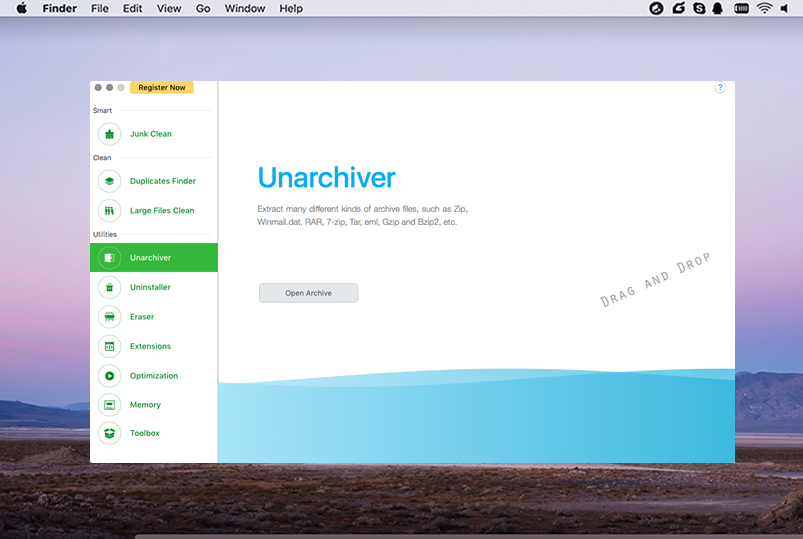803x539 pixels.
Task: Select Memory label in sidebar
Action: (145, 405)
